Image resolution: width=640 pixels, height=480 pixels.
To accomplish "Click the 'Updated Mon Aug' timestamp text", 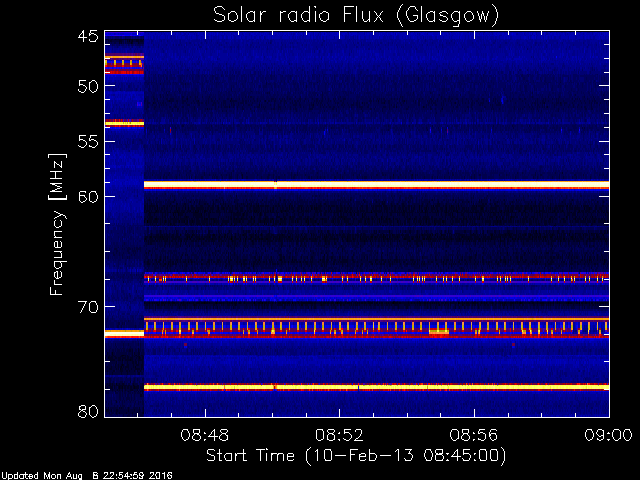I will coord(42,476).
